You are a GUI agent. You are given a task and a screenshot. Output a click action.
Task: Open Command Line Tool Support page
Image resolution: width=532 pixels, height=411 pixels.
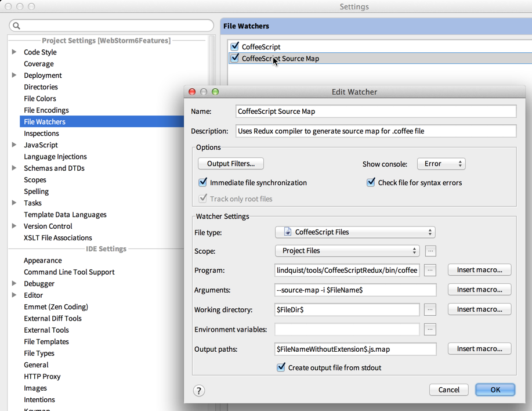69,272
